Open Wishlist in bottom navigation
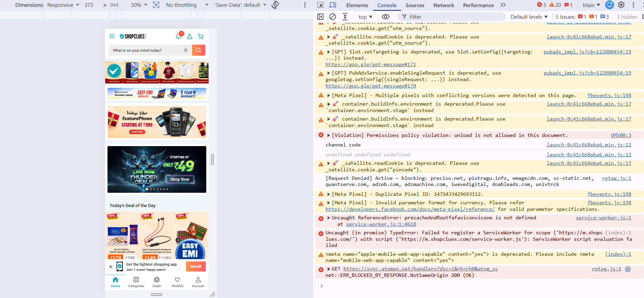 177,282
